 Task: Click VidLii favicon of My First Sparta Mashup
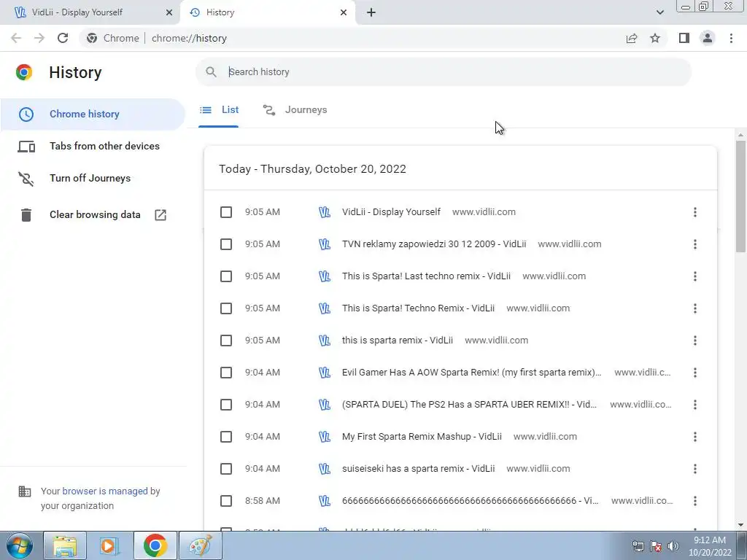[325, 437]
